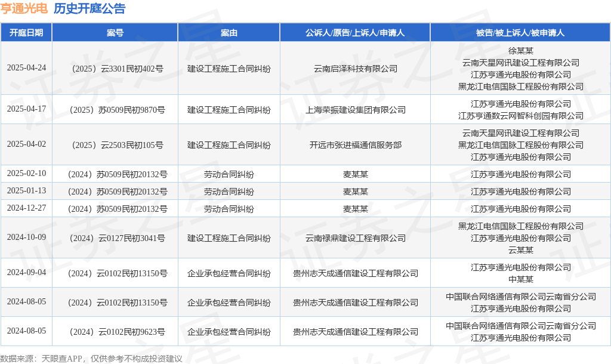Screen dimensions: 611x364
Task: Click case number (2024)云0127民初3041号
Action: (x=118, y=238)
